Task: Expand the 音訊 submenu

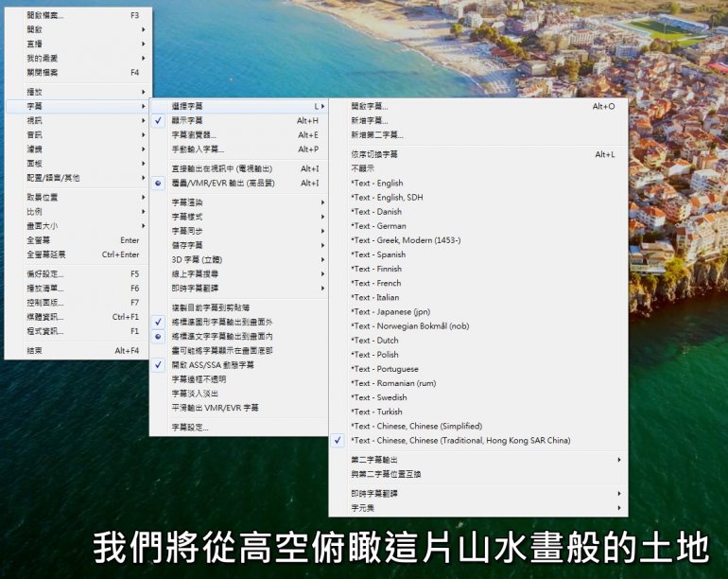Action: pos(78,134)
